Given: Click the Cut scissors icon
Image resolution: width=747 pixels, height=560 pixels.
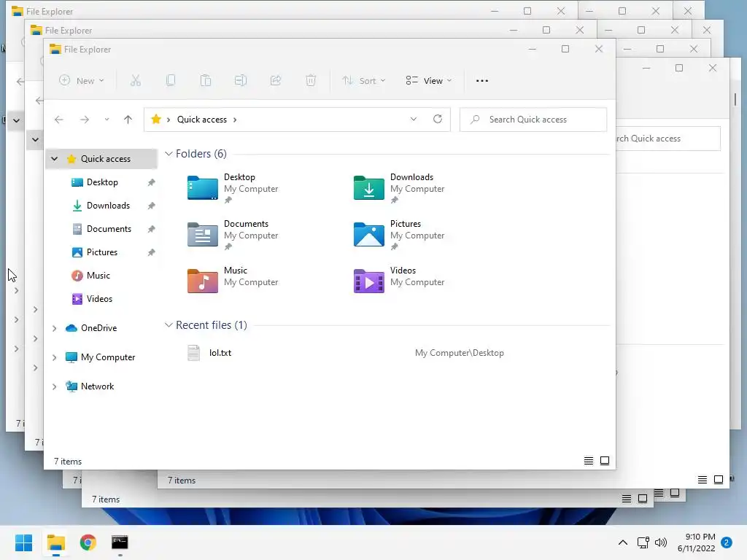Looking at the screenshot, I should [136, 80].
